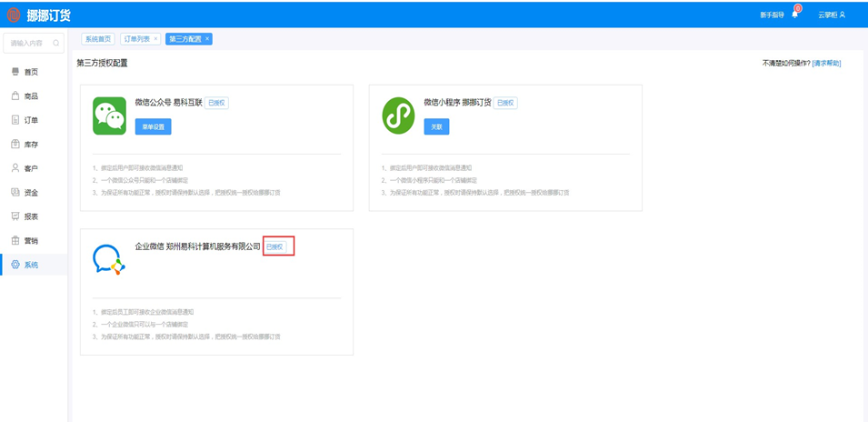Image resolution: width=868 pixels, height=422 pixels.
Task: Click the search magnifier icon in sidebar
Action: 56,43
